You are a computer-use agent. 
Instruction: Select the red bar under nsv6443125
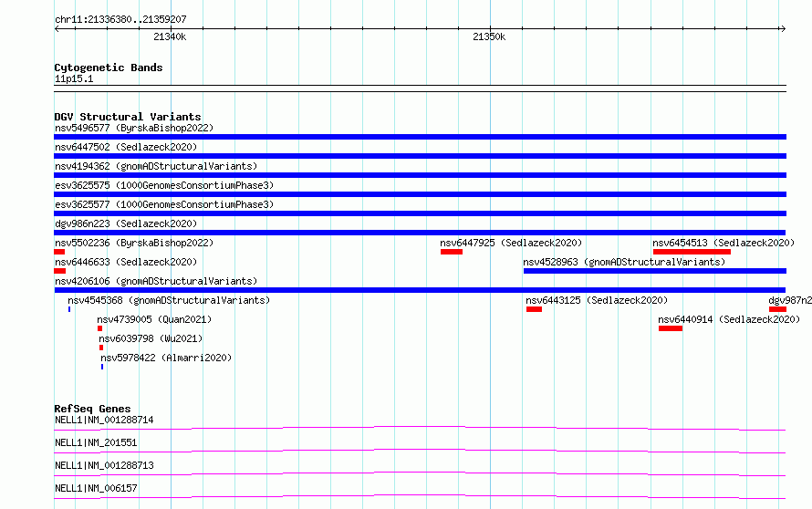pos(534,309)
